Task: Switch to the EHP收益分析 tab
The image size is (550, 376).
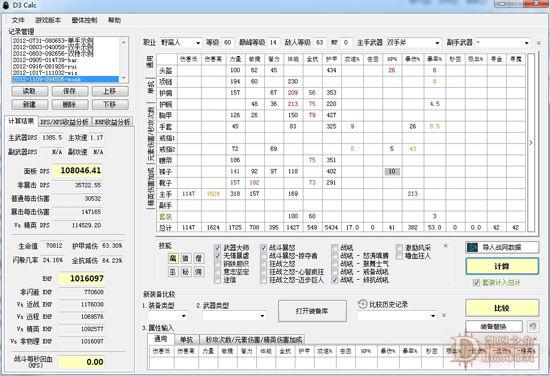Action: pyautogui.click(x=112, y=122)
